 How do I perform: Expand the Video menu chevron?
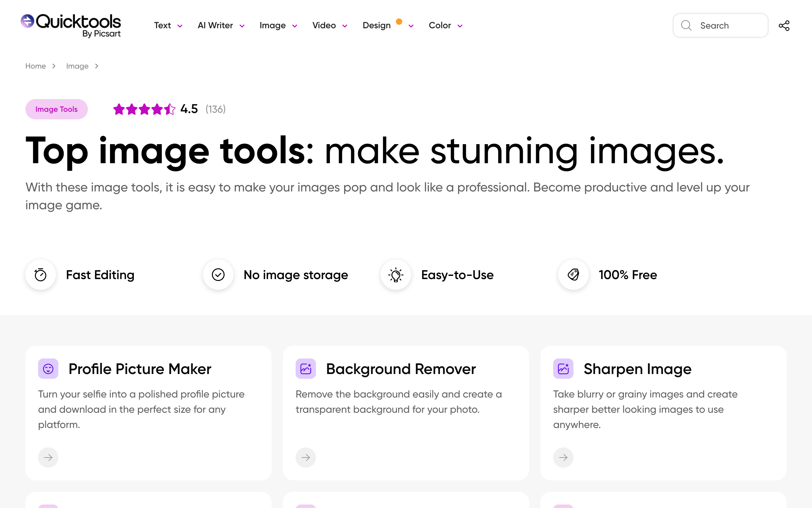344,26
